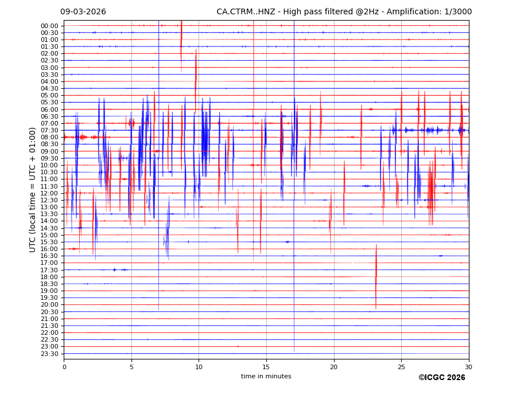Select the 05:00 trace row label
Image resolution: width=532 pixels, height=399 pixels.
point(49,96)
